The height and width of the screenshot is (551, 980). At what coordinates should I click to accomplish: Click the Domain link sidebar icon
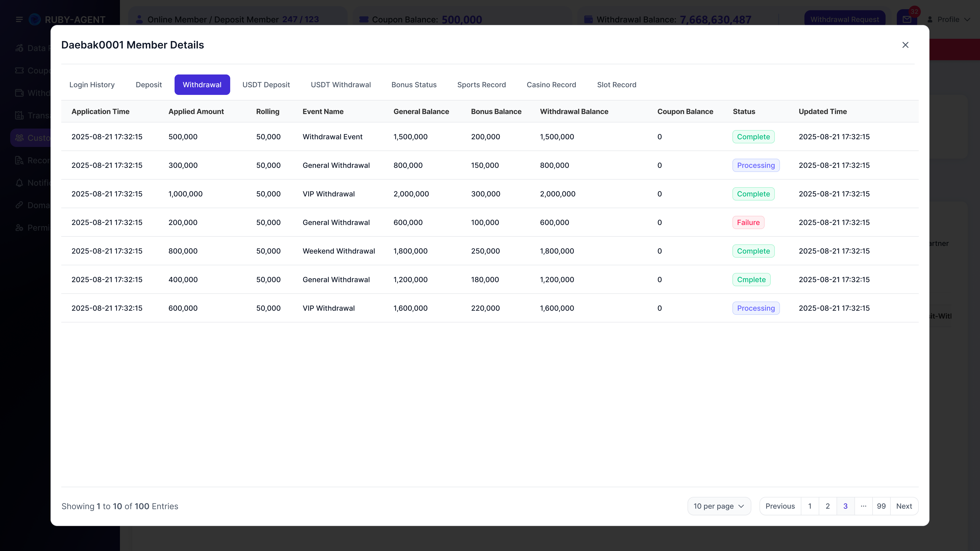point(19,205)
